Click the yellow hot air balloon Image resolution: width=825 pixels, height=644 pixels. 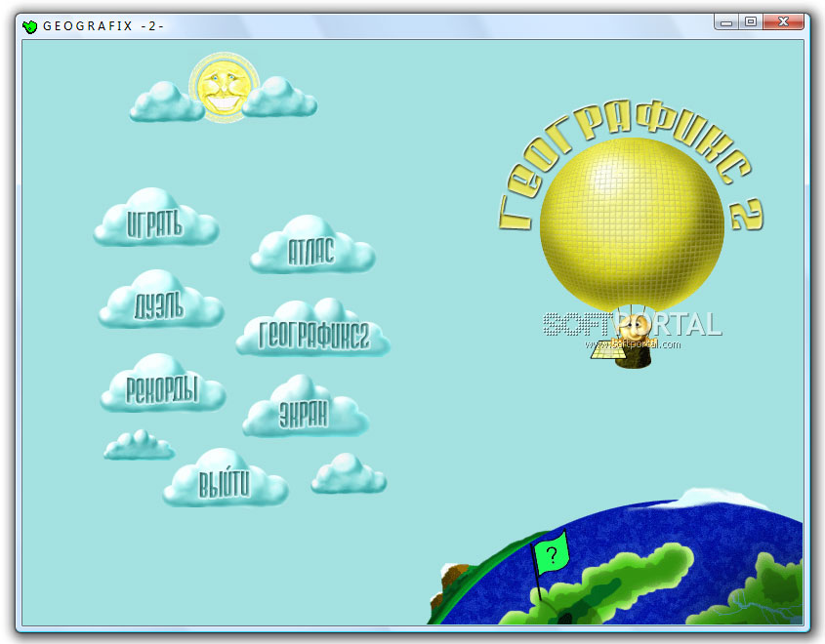tap(632, 224)
